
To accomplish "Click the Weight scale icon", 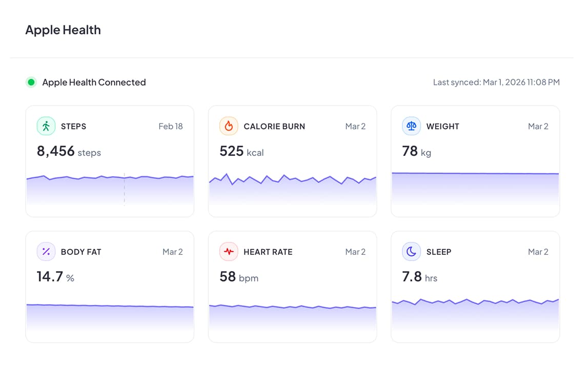I will click(411, 126).
